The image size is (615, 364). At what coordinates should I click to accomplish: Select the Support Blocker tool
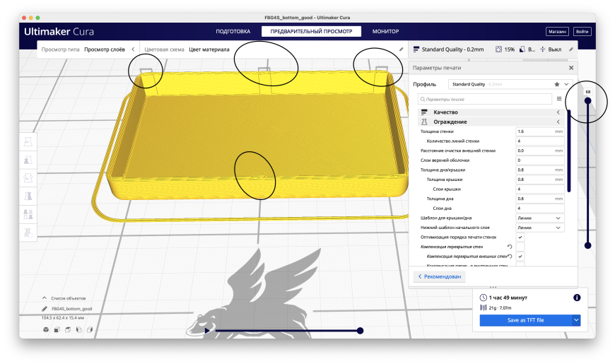coord(28,233)
